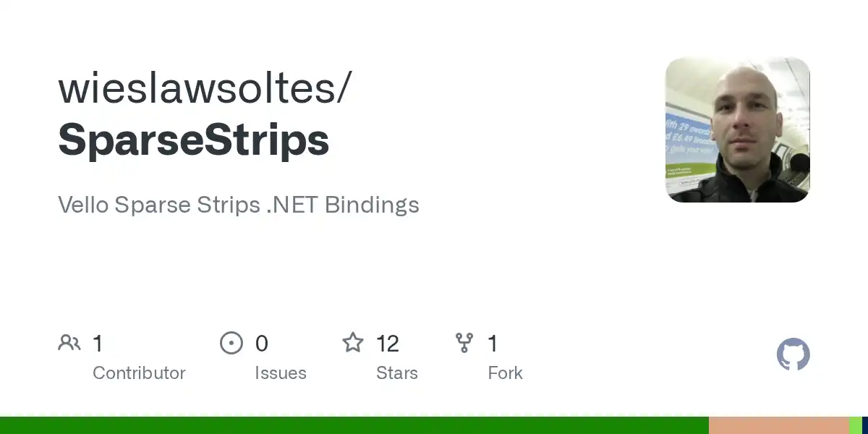
Task: Click the stars count number 12
Action: (x=388, y=344)
